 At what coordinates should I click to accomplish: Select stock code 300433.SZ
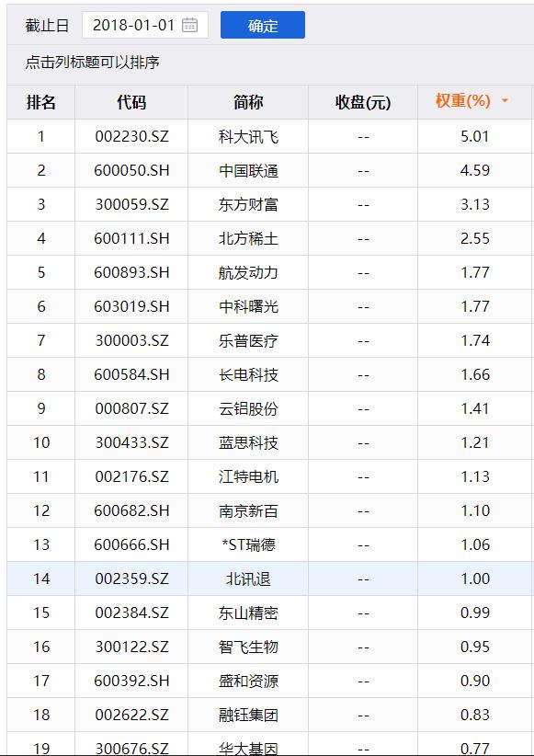coord(131,442)
